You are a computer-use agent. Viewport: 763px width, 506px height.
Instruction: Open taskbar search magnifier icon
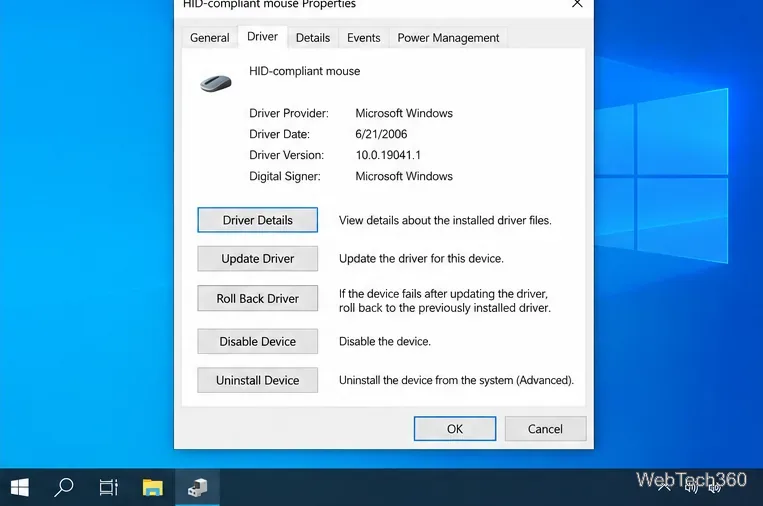click(63, 487)
